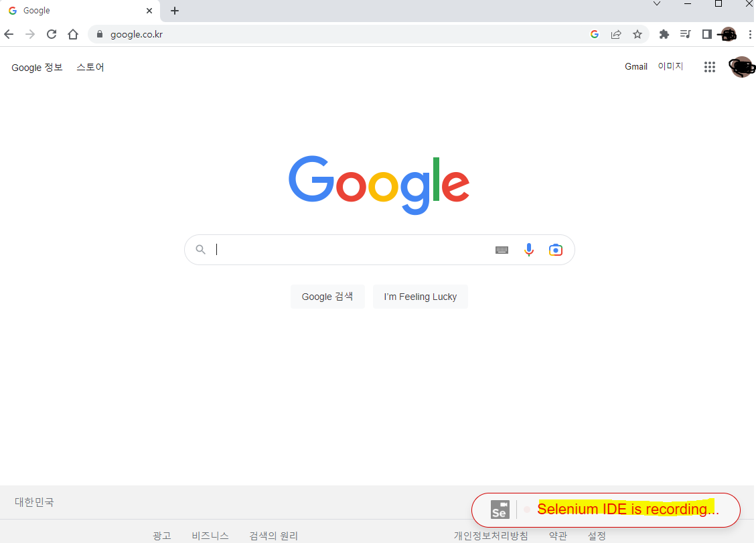
Task: Open the Chrome three-dot menu
Action: [x=750, y=34]
